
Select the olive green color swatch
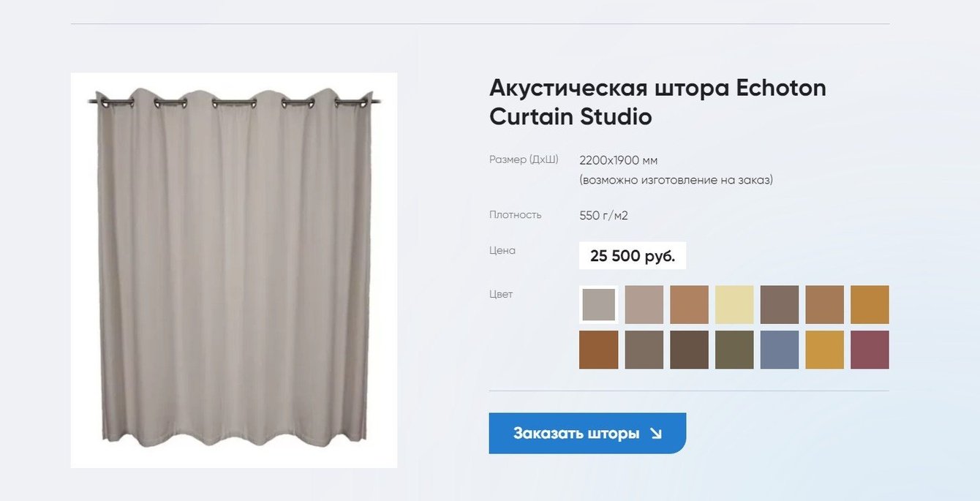[x=734, y=350]
